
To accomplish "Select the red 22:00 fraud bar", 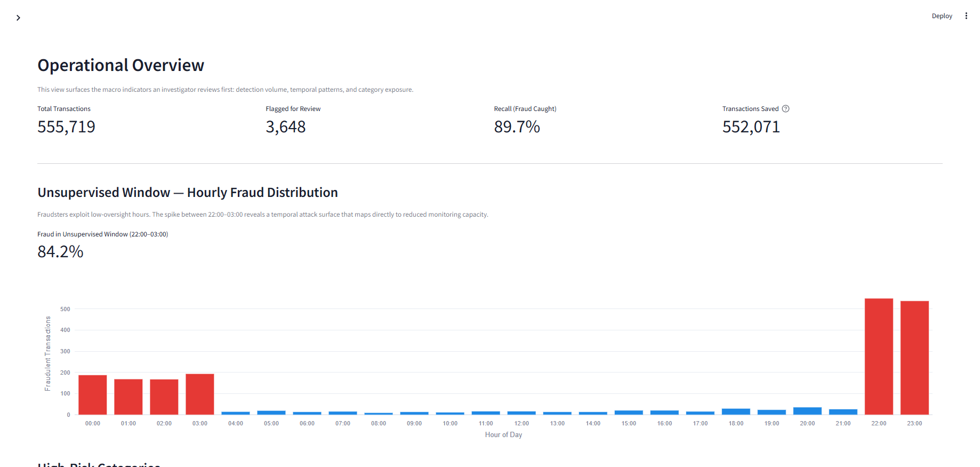I will click(879, 356).
